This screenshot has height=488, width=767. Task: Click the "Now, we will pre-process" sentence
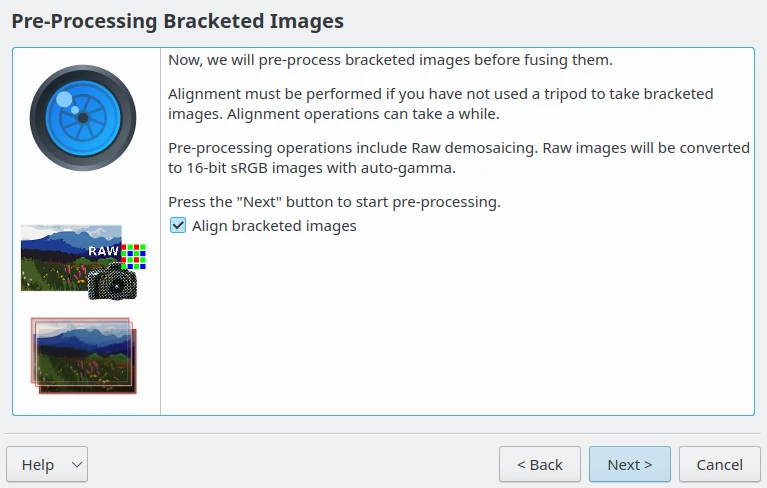(390, 60)
